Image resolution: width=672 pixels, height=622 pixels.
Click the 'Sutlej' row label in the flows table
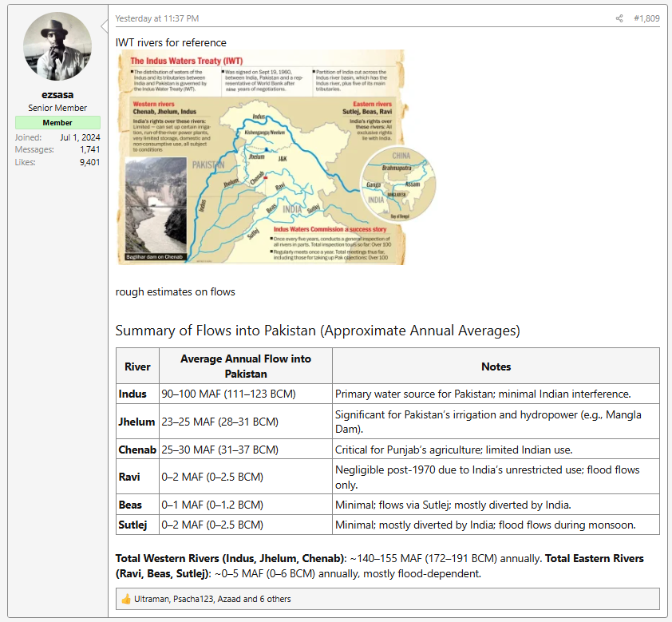tap(132, 525)
